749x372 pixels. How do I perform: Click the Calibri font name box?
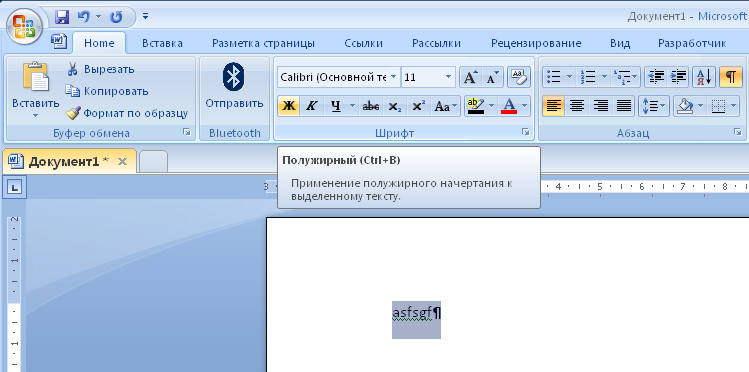333,77
